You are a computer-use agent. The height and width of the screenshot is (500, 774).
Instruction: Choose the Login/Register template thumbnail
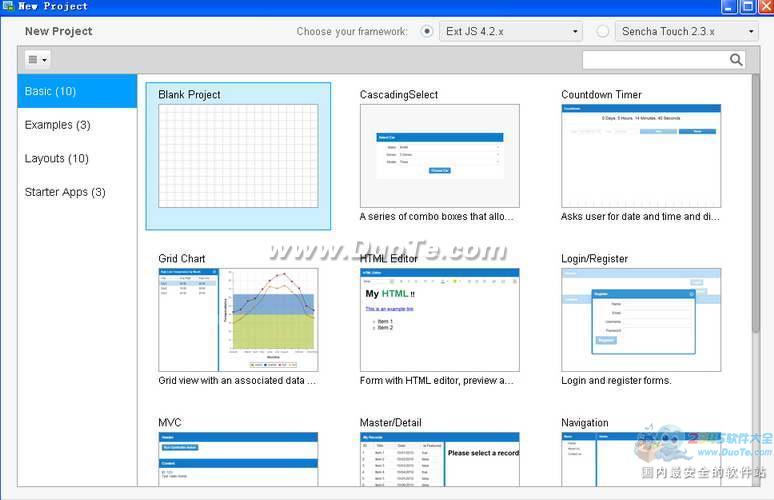pyautogui.click(x=641, y=320)
